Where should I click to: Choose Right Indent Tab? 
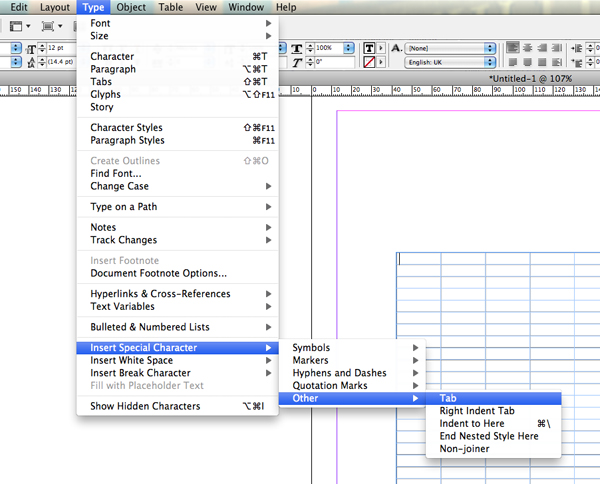(x=494, y=411)
